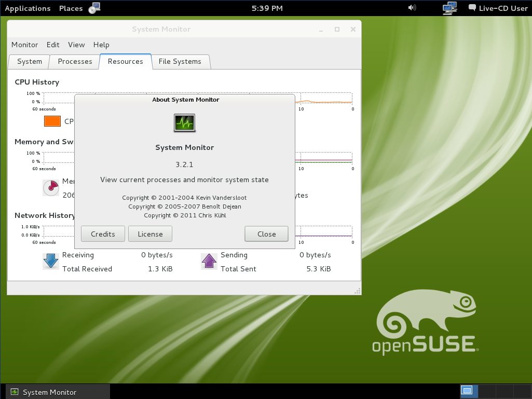Click the 'Total Sent' label
The width and height of the screenshot is (532, 399).
pyautogui.click(x=238, y=269)
